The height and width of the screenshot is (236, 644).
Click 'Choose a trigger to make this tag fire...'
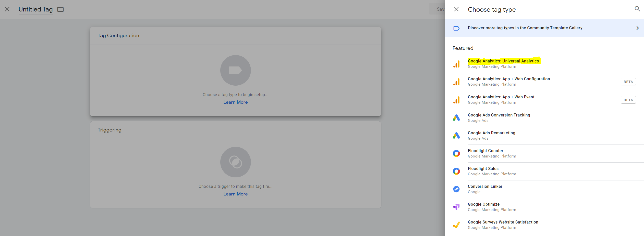pos(236,187)
